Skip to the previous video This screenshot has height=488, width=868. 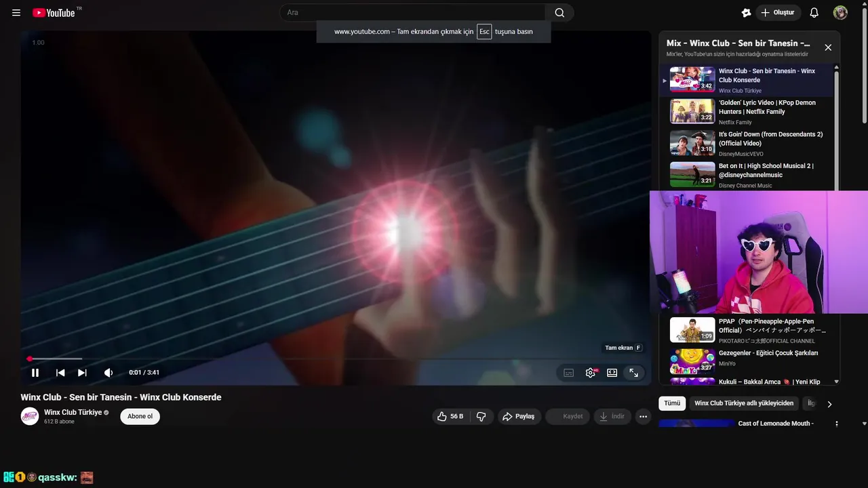(60, 373)
